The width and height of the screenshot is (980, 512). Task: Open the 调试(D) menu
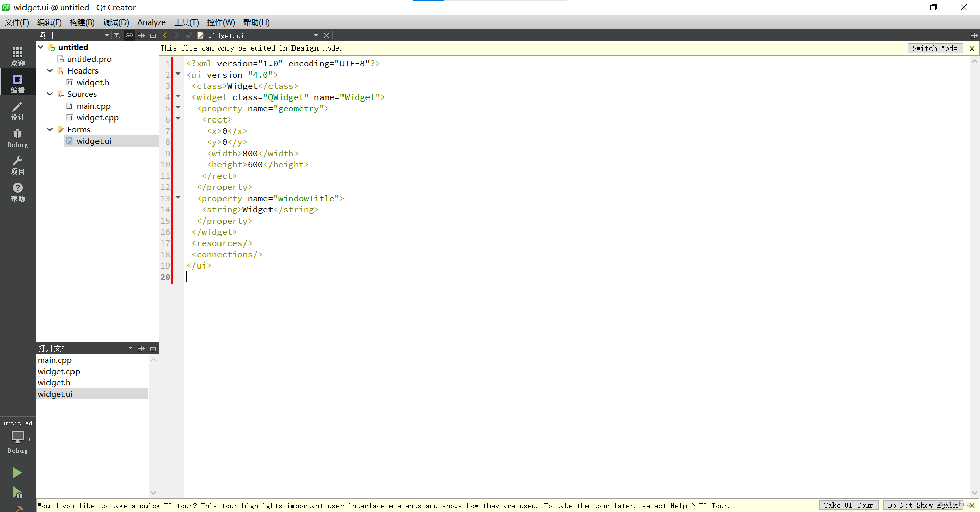pyautogui.click(x=116, y=22)
